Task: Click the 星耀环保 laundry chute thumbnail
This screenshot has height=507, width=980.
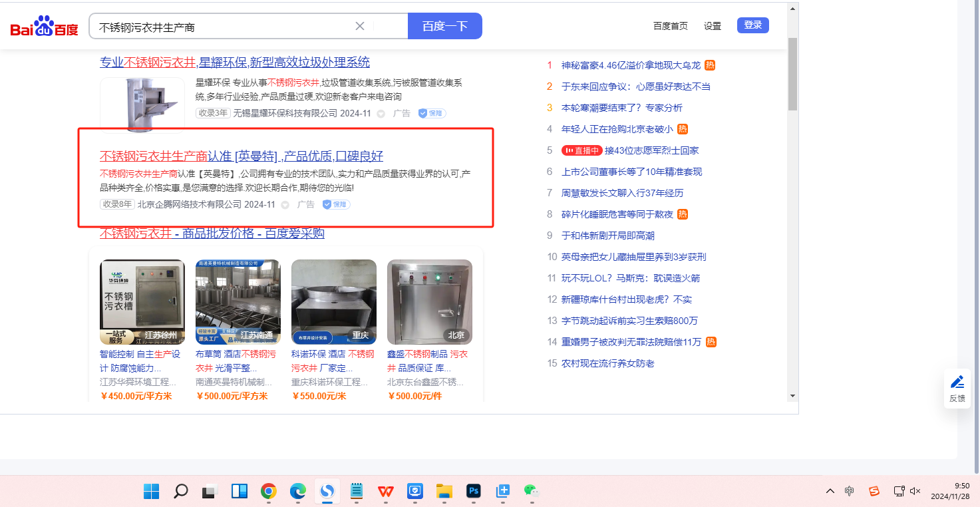Action: tap(142, 106)
